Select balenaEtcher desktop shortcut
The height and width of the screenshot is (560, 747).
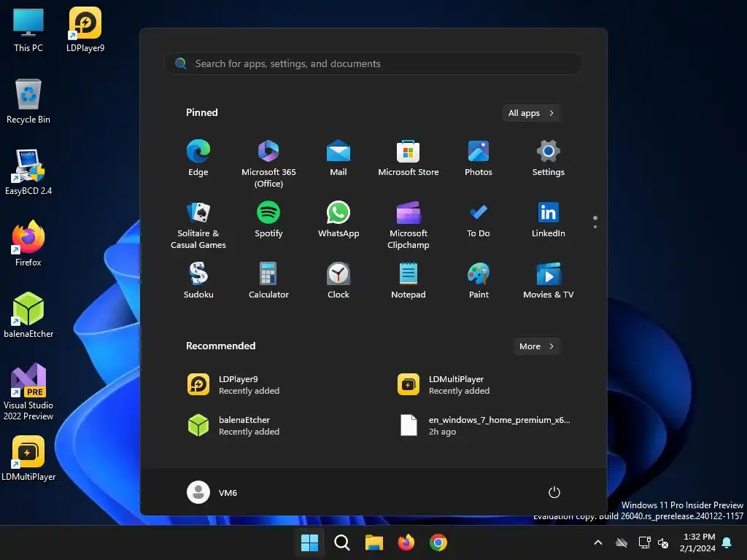point(28,315)
